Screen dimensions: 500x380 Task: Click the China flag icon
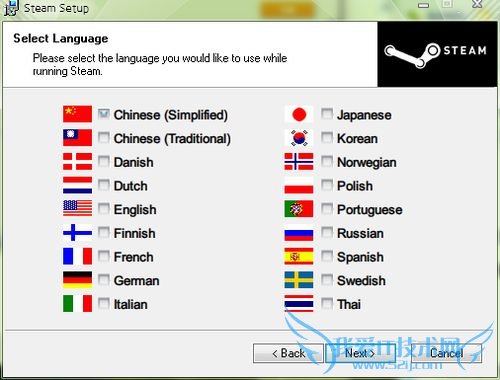[x=77, y=114]
